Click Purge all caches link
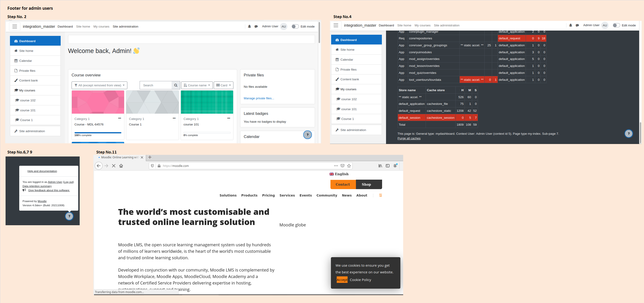 [x=409, y=138]
